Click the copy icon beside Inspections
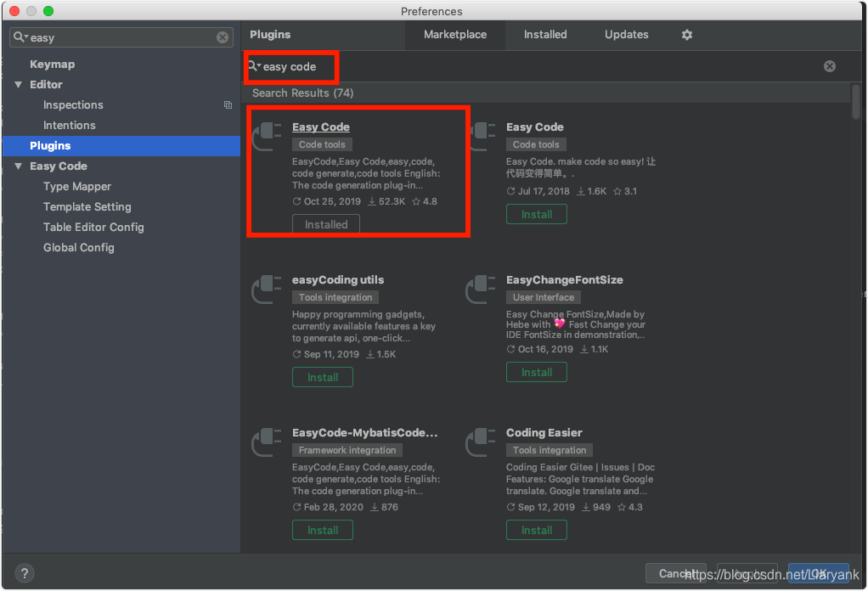The image size is (868, 591). (x=228, y=105)
